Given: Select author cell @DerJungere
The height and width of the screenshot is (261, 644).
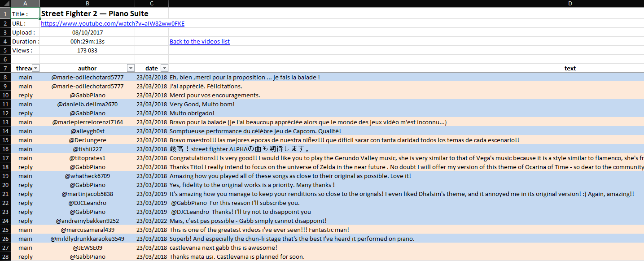Looking at the screenshot, I should [x=88, y=140].
